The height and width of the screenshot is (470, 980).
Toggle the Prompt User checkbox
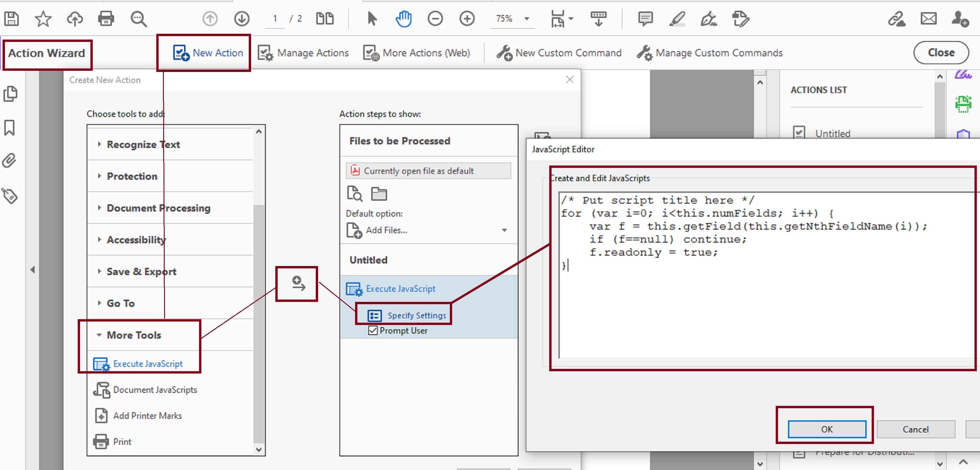(373, 330)
